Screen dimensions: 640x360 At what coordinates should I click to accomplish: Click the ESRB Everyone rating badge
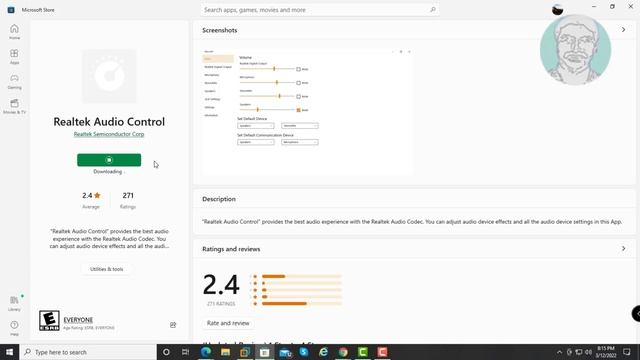coord(49,321)
